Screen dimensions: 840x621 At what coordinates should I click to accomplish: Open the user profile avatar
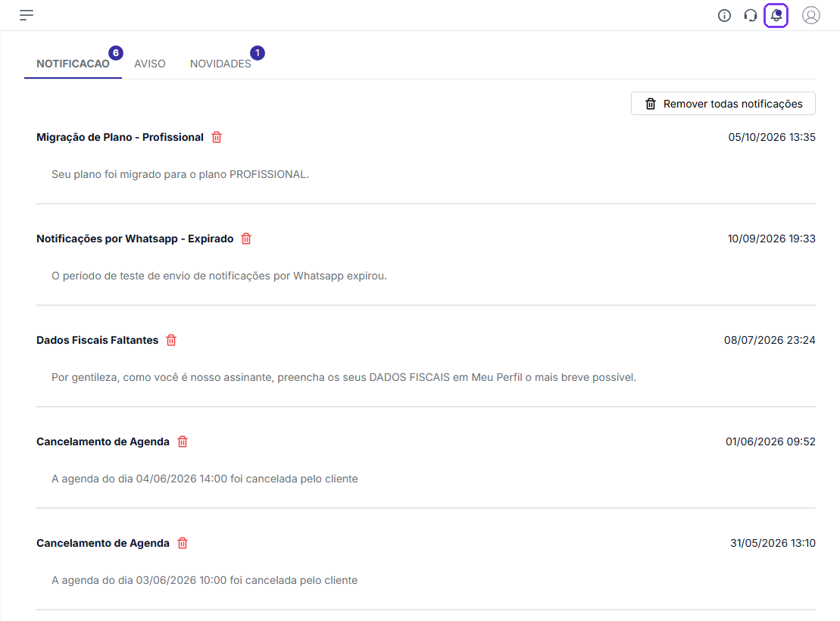point(811,15)
